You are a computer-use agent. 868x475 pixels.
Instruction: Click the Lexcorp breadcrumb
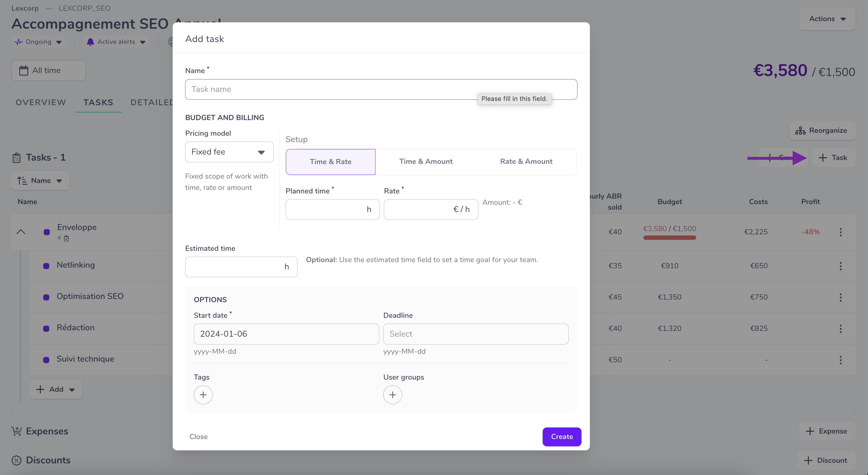pyautogui.click(x=25, y=8)
